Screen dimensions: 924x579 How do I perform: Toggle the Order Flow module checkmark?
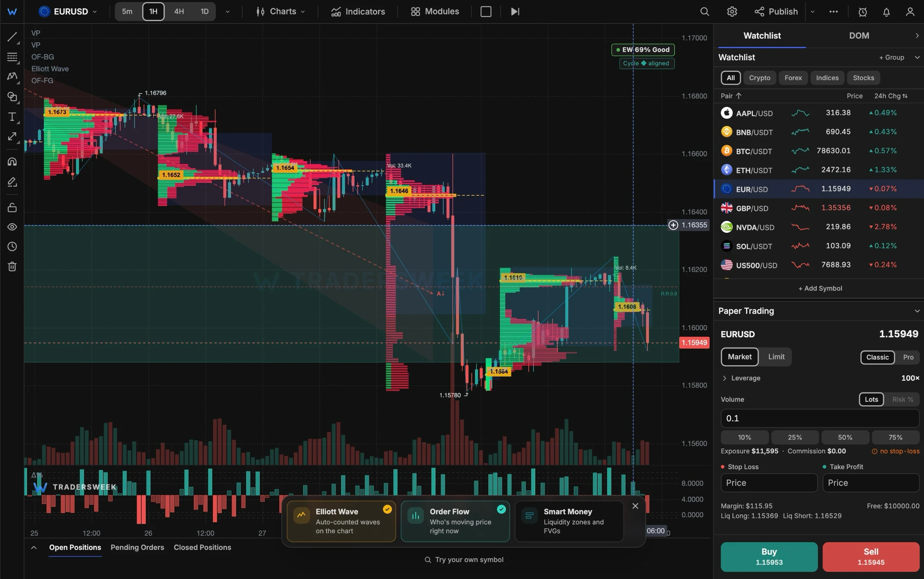(x=501, y=509)
